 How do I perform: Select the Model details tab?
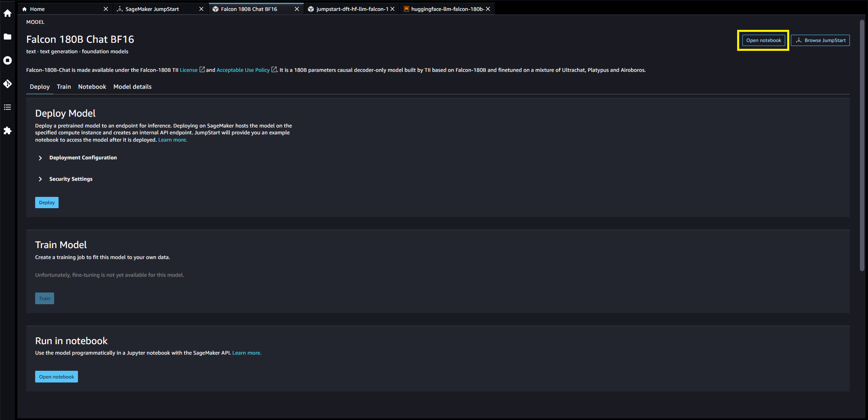point(132,87)
